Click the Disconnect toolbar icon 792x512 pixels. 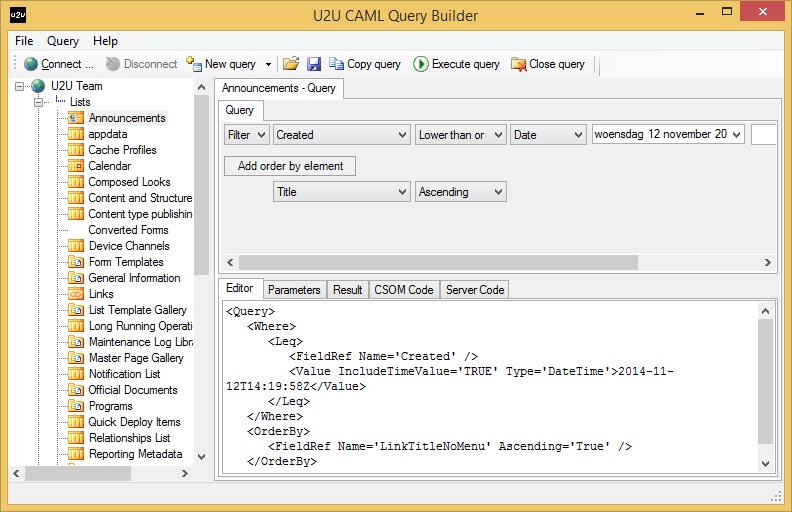point(113,64)
